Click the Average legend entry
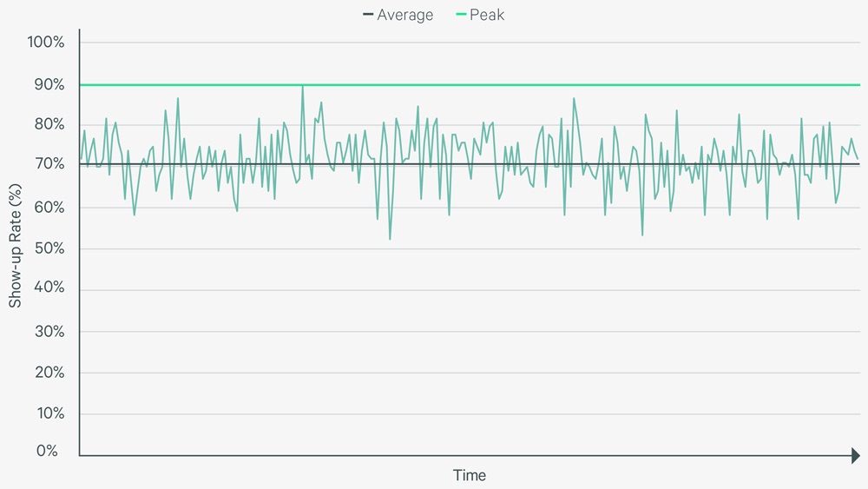 (x=398, y=15)
